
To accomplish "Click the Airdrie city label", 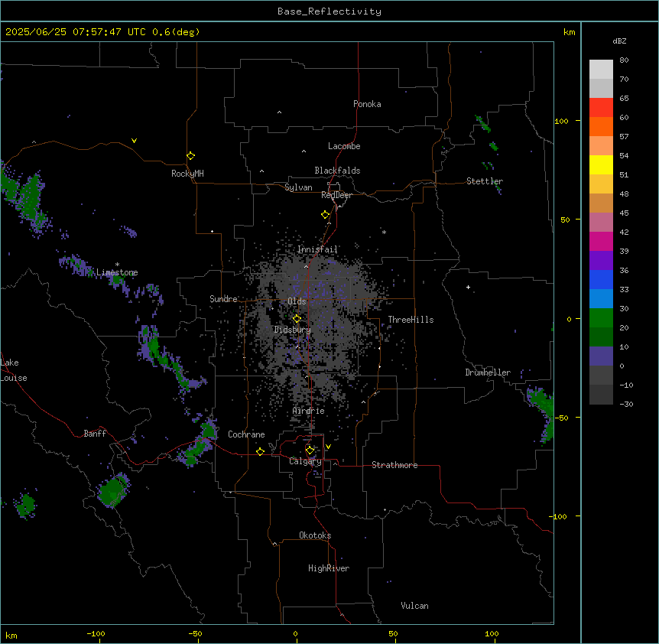I will (309, 411).
